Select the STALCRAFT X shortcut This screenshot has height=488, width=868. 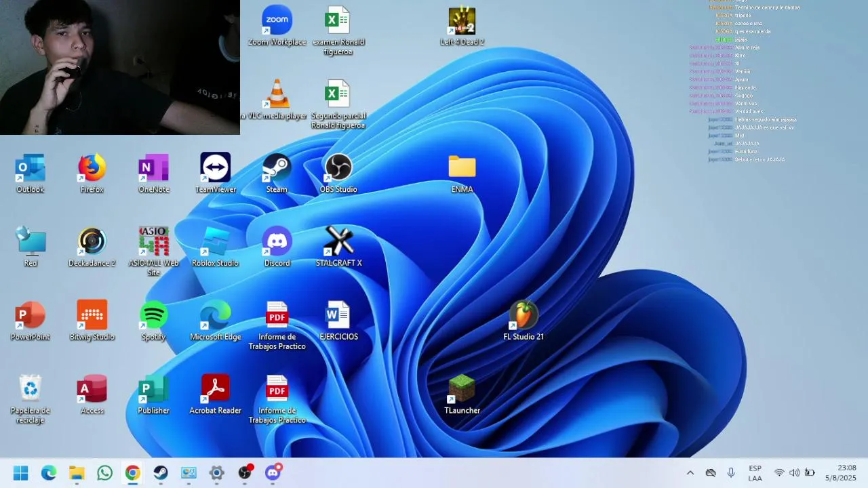(x=338, y=247)
